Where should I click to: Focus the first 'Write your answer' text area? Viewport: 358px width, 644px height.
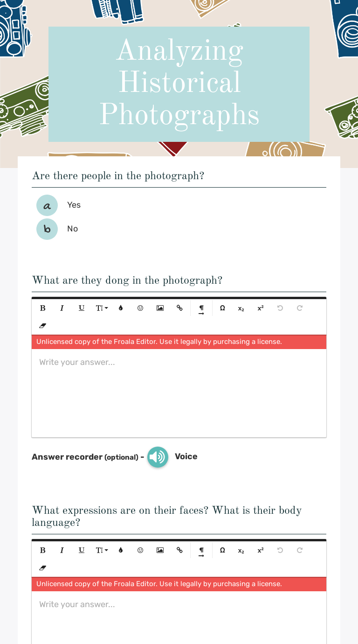pos(179,392)
